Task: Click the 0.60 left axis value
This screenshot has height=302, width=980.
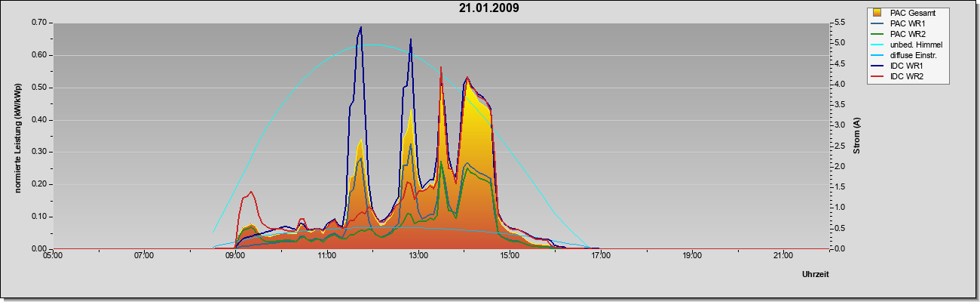Action: 39,55
